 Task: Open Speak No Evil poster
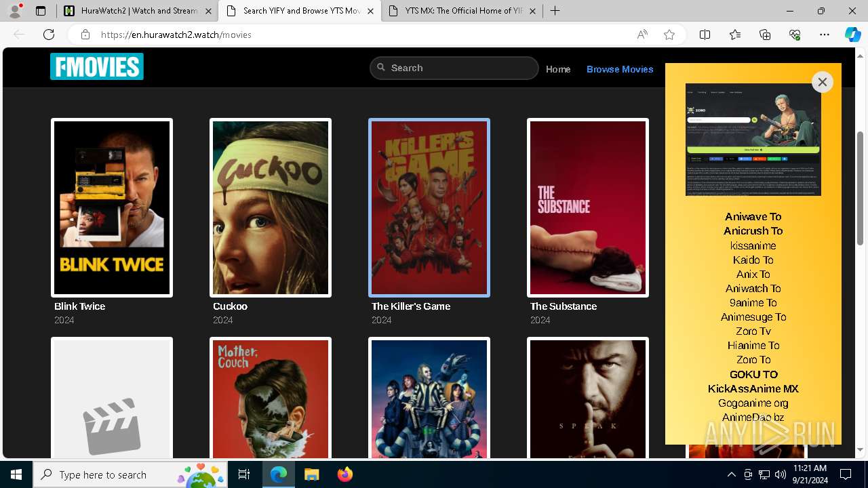(588, 398)
